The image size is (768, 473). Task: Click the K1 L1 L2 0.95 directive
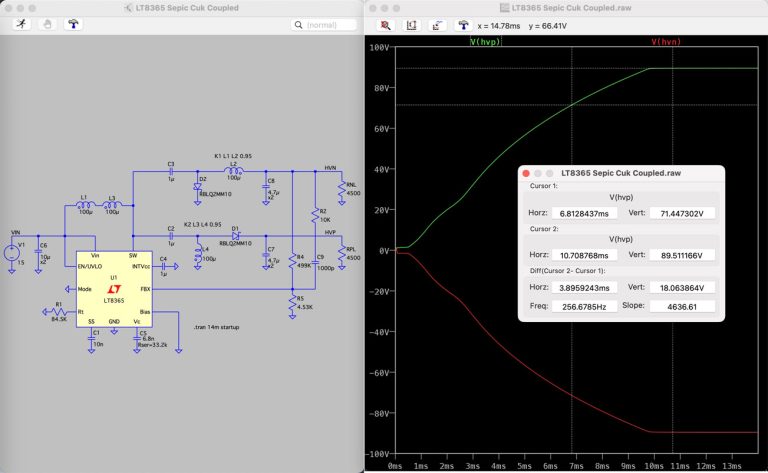[233, 156]
